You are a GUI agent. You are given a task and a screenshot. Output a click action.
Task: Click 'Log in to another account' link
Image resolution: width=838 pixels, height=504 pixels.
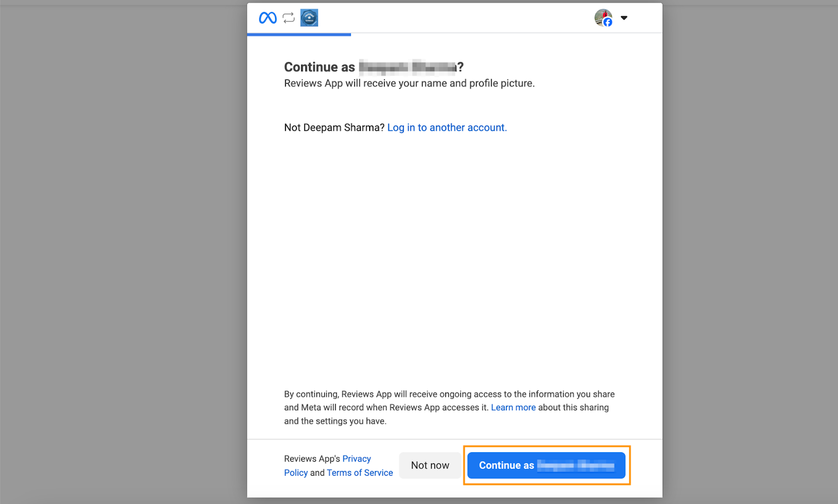coord(447,128)
